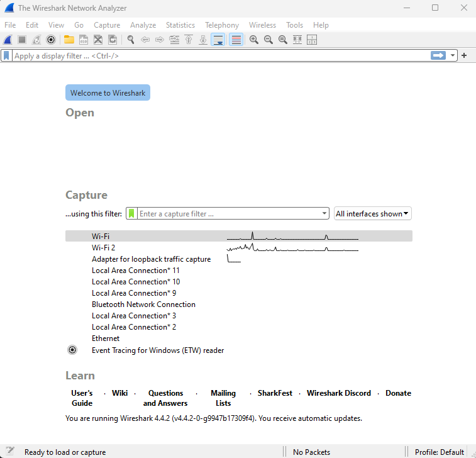Click the Welcome to Wireshark button

coord(108,92)
